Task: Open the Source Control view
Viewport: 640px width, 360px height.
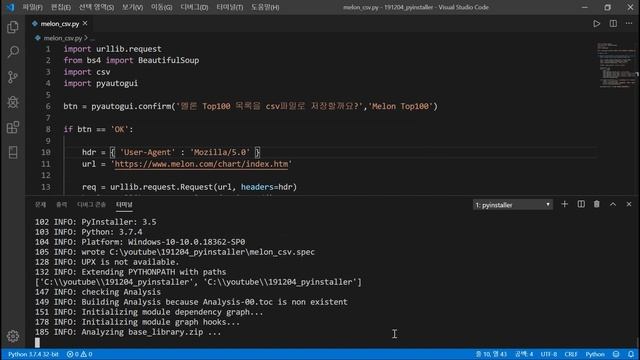Action: 13,77
